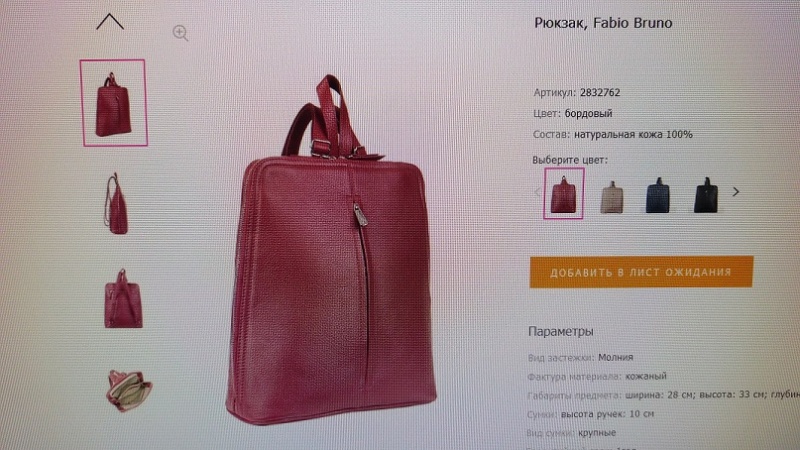Click the product title Рюкзак, Fabio Bruno
The height and width of the screenshot is (450, 800).
point(603,23)
